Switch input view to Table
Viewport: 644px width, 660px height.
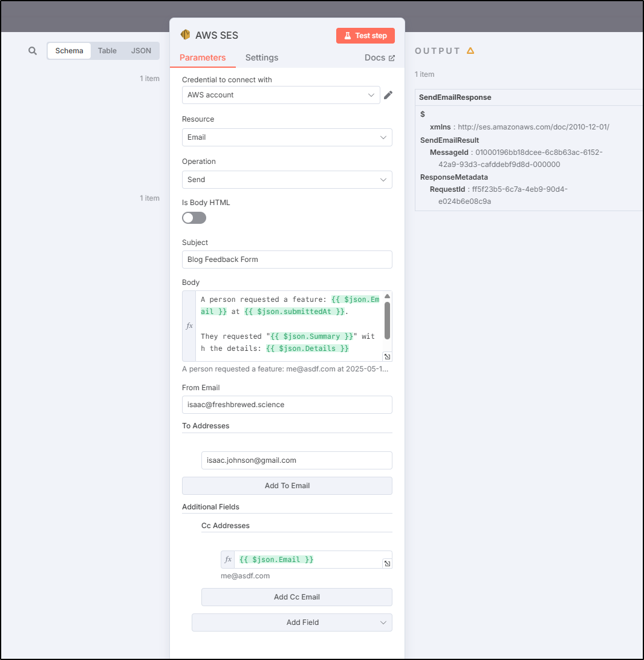point(107,51)
